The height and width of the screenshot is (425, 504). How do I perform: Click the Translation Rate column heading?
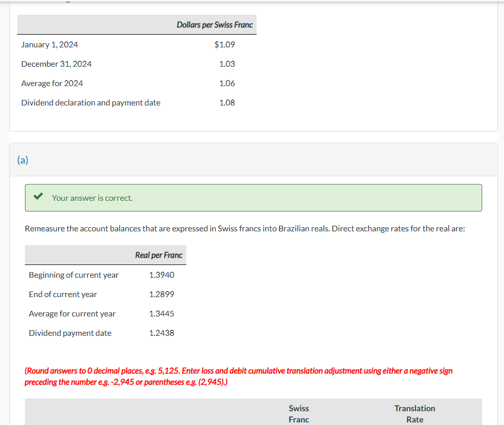[414, 413]
